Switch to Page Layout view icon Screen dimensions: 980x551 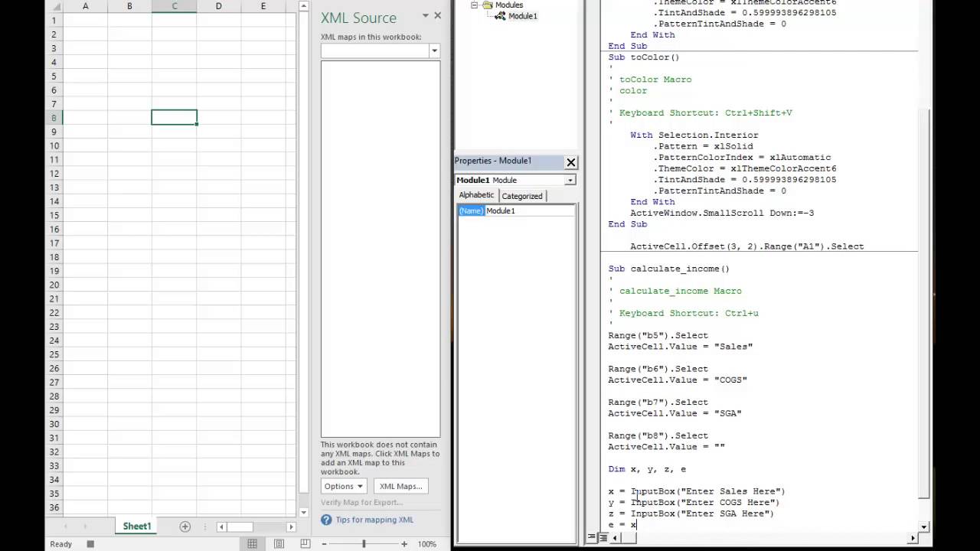pyautogui.click(x=279, y=544)
